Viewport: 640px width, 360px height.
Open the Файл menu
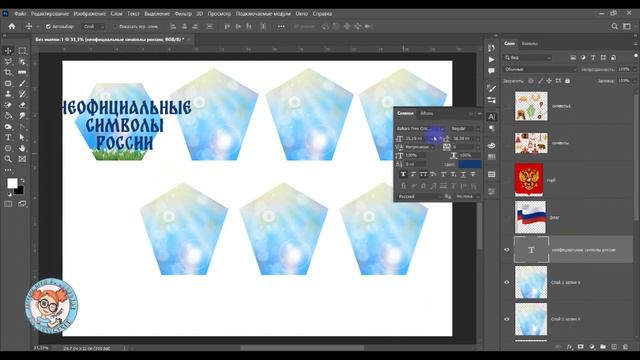[20, 13]
